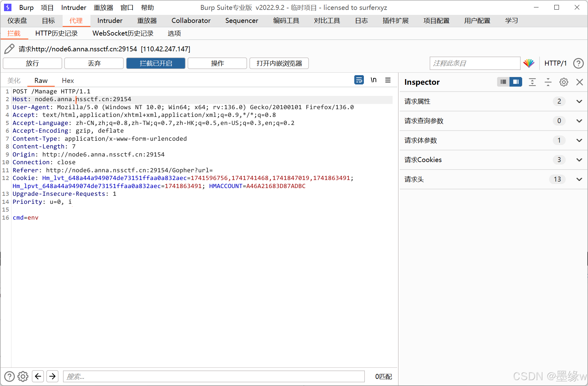This screenshot has width=588, height=386.
Task: Open the 日志 tab
Action: pos(361,20)
